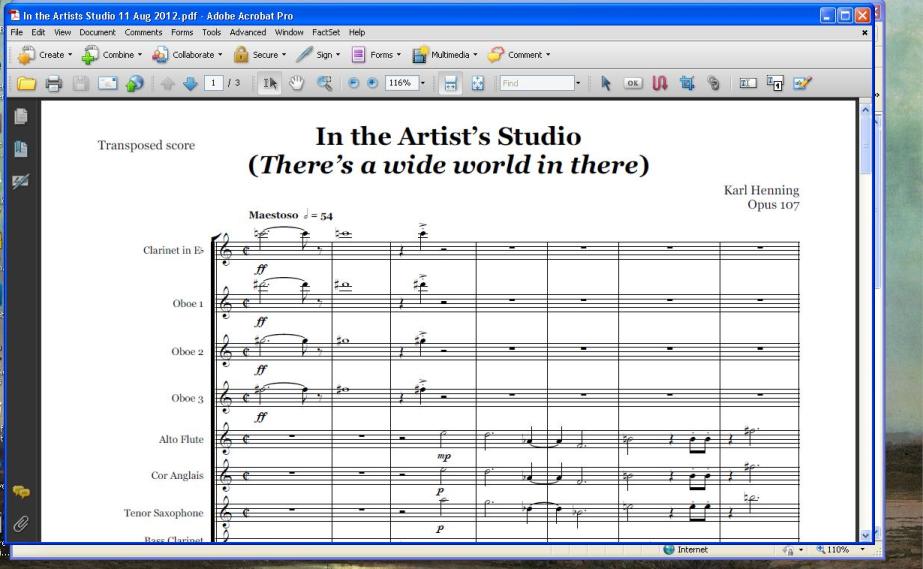Open the Comments menu

(143, 32)
